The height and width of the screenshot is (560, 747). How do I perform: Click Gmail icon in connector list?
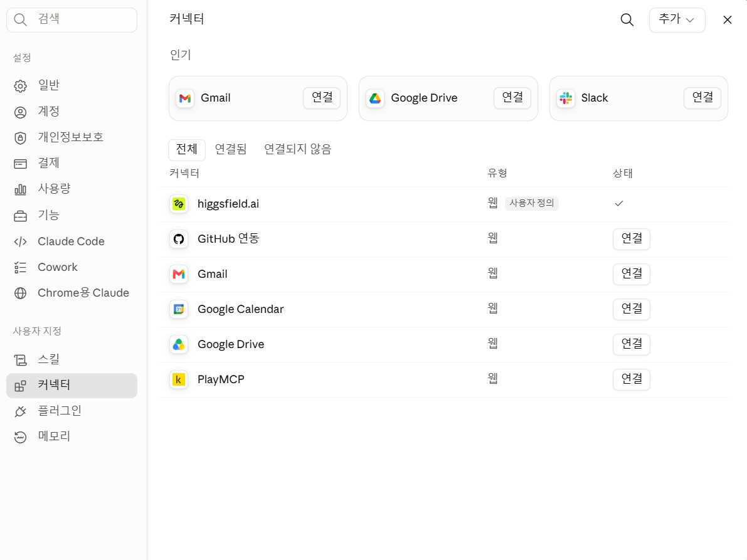[x=179, y=274]
